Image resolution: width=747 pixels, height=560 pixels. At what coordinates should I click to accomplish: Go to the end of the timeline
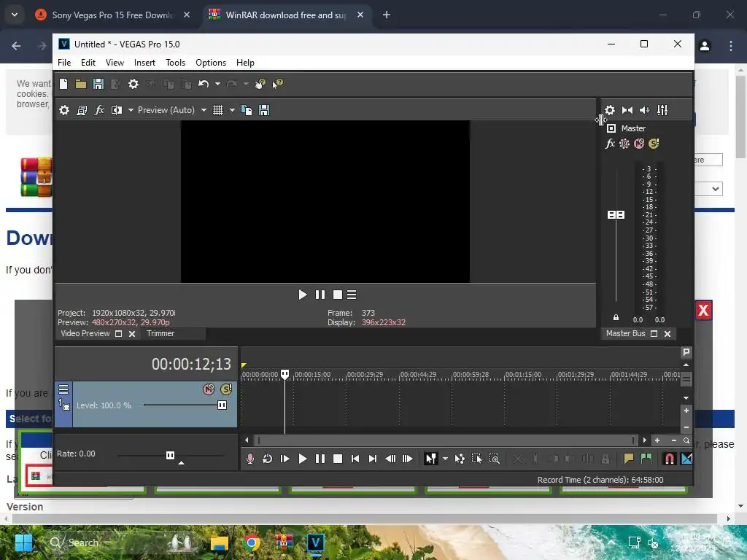(x=373, y=459)
